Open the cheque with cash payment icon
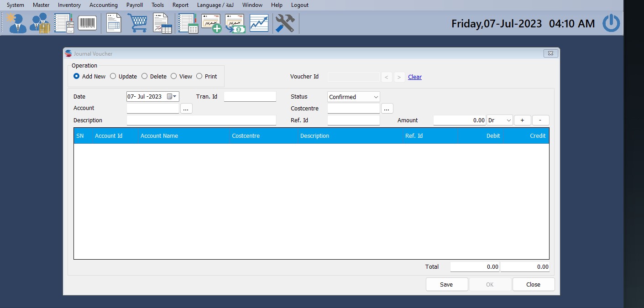 pyautogui.click(x=235, y=23)
